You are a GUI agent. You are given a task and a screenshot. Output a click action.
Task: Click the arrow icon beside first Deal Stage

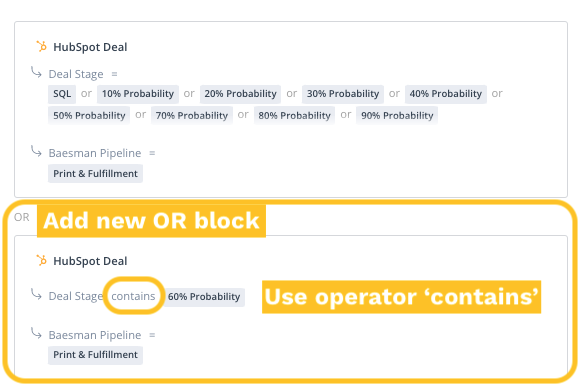[36, 72]
